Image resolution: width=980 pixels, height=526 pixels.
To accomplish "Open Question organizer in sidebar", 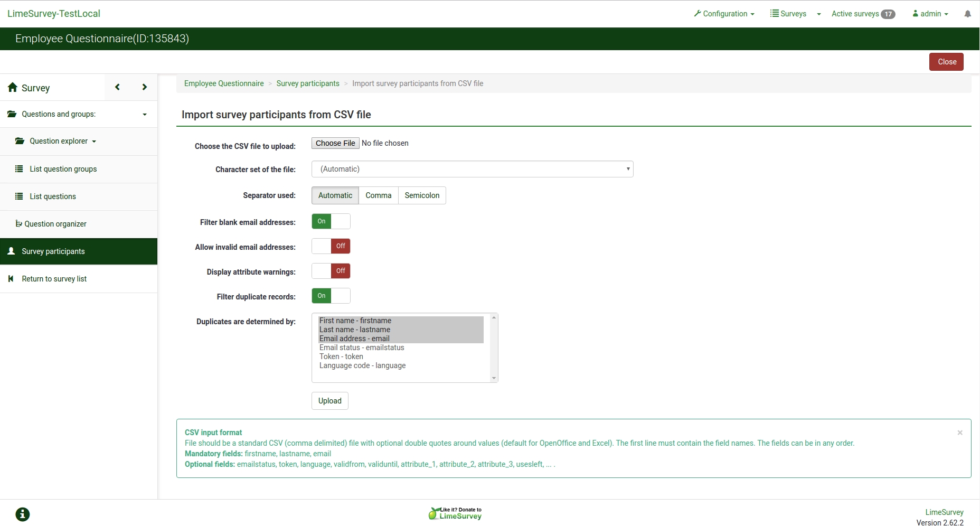I will (x=79, y=224).
